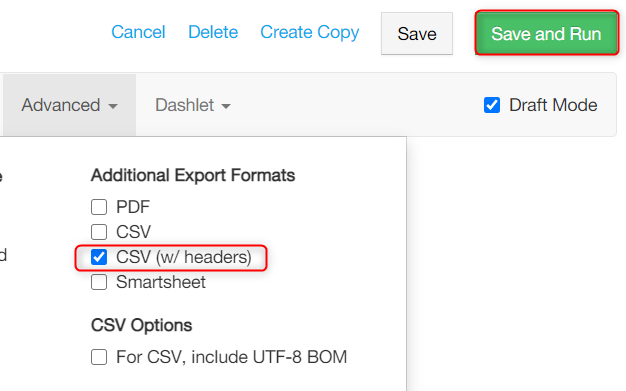Click the Cancel link
The width and height of the screenshot is (626, 391).
pos(138,32)
